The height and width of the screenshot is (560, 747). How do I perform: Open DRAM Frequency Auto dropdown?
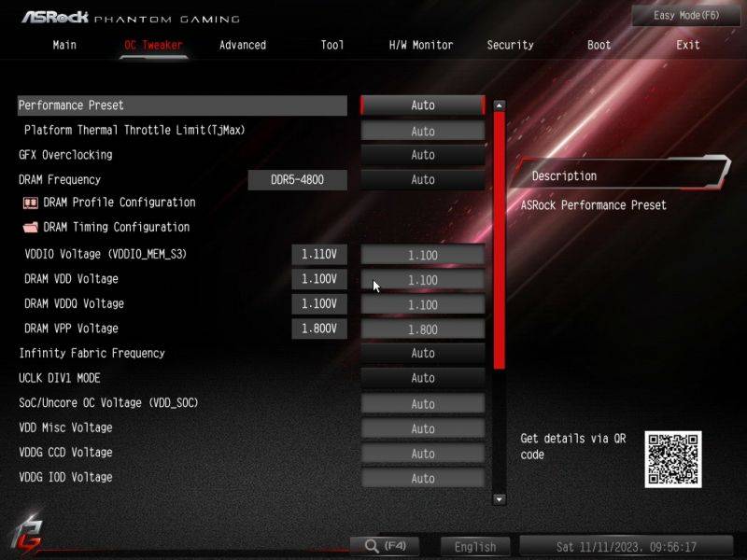pos(422,180)
